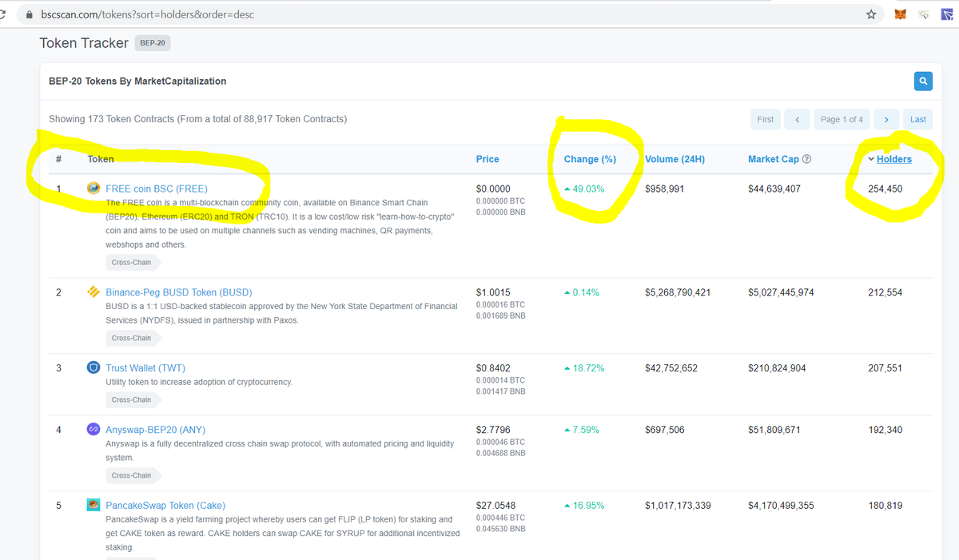Click the Trust Wallet shield logo

[93, 367]
